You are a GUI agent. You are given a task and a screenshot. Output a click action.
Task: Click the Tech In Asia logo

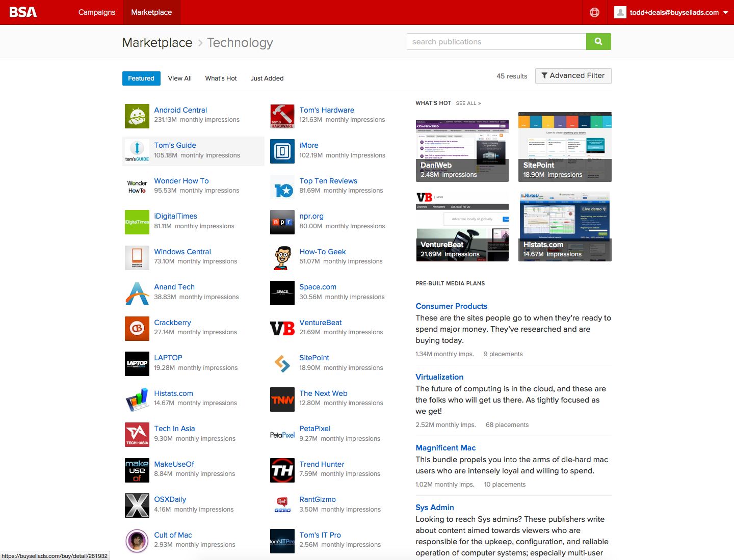coord(137,435)
